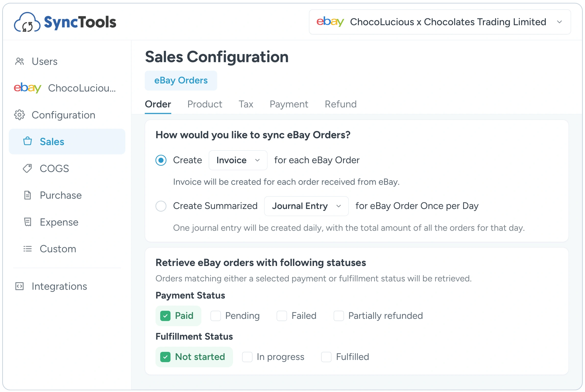
Task: Expand the ChocoLucious account selector chevron
Action: coord(559,22)
